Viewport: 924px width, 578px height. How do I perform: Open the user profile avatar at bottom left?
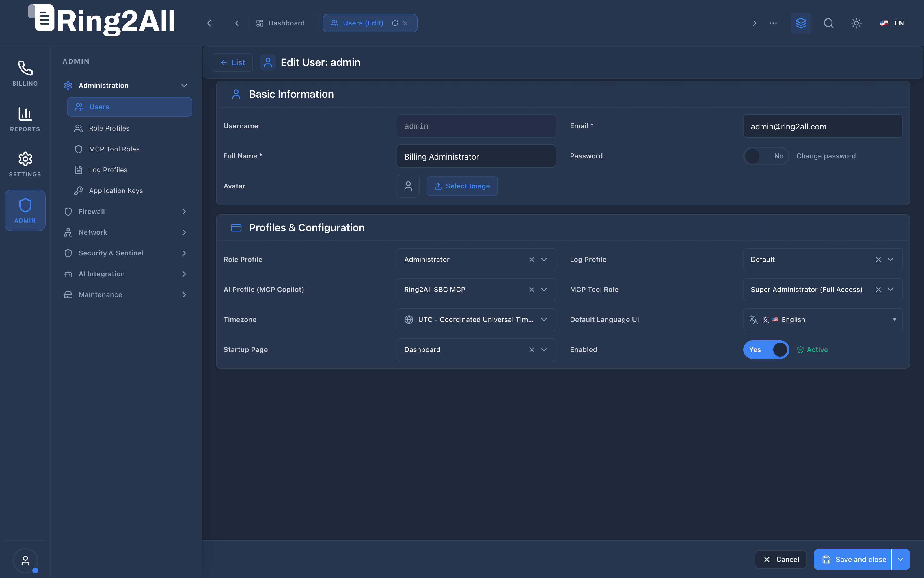click(x=25, y=560)
